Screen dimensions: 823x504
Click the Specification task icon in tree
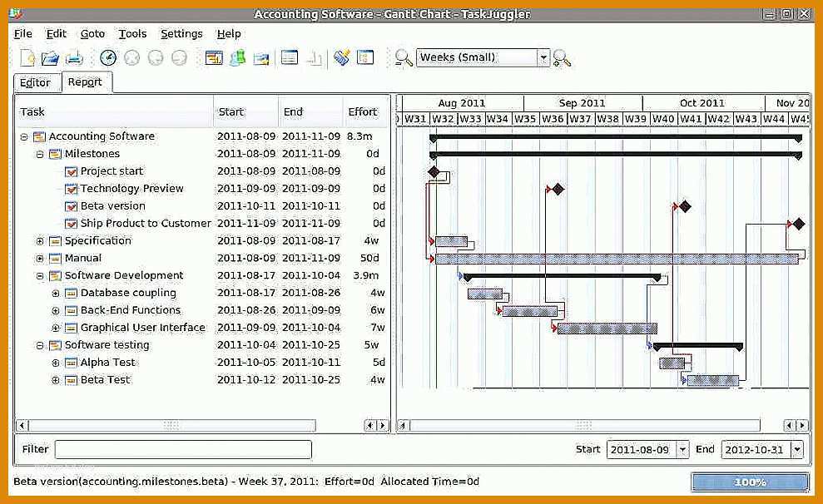(55, 241)
